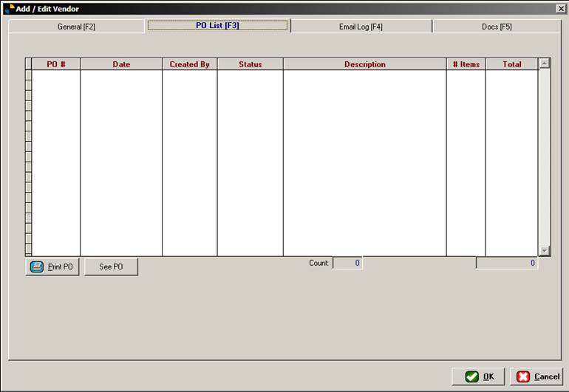Click the Description column header
Image resolution: width=569 pixels, height=392 pixels.
pos(364,64)
